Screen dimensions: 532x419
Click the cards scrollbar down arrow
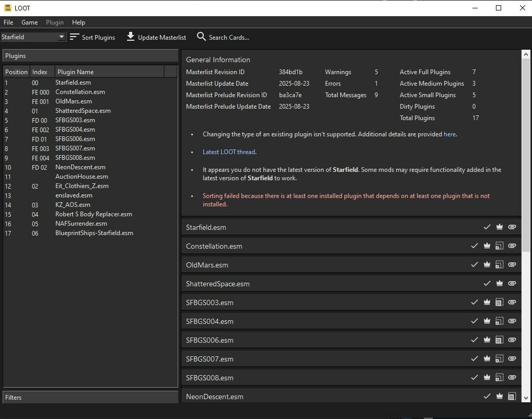(526, 398)
